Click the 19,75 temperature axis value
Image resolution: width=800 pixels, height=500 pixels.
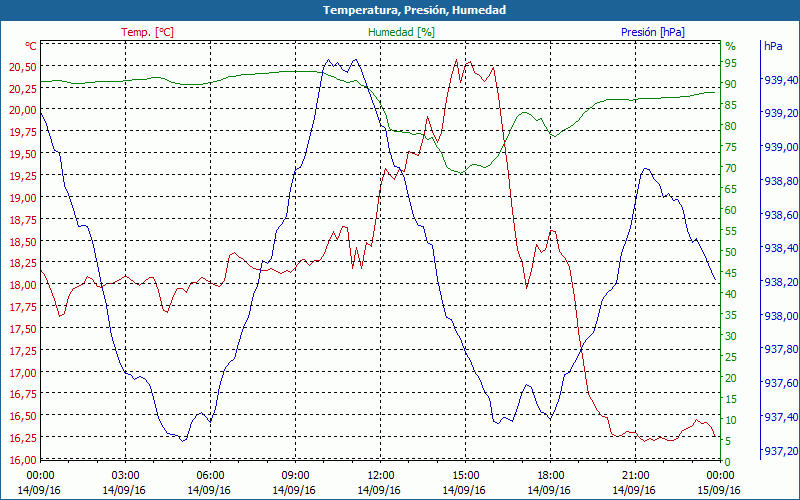pos(23,132)
